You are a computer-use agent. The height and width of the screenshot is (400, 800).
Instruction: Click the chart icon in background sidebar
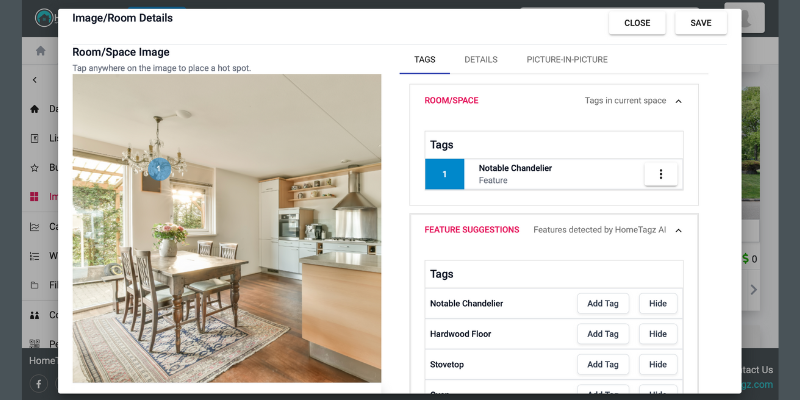(x=35, y=227)
